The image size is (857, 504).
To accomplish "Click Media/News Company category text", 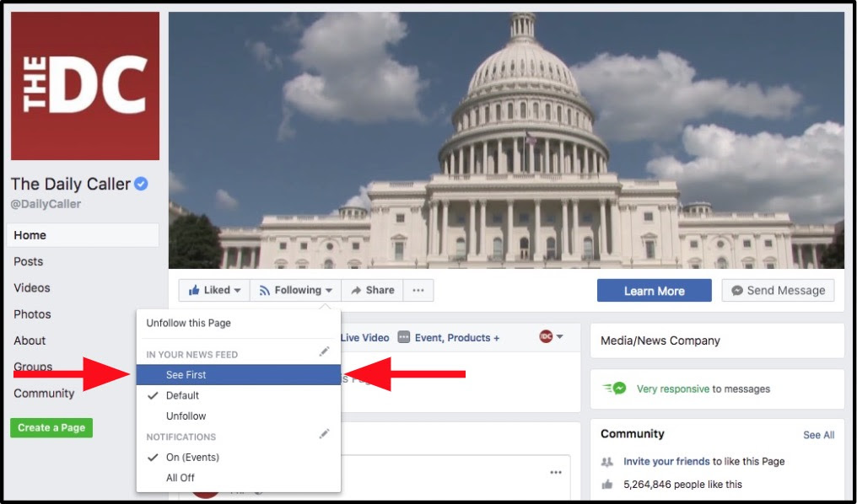I will tap(660, 340).
